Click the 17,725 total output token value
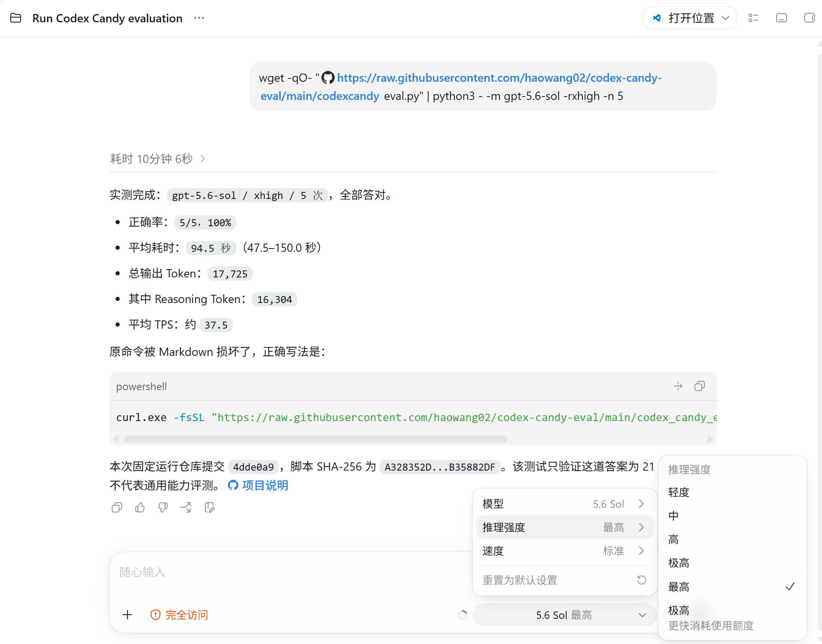822x644 pixels. pos(230,274)
